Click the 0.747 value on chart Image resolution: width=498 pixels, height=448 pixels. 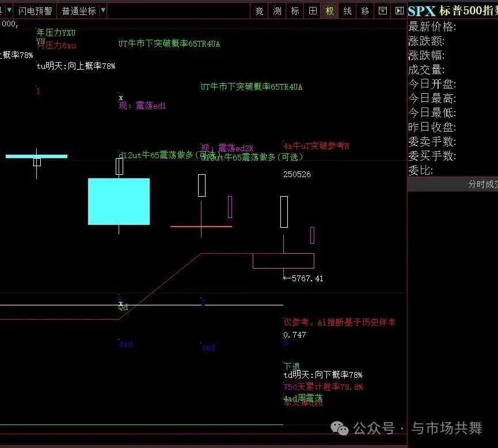point(295,335)
